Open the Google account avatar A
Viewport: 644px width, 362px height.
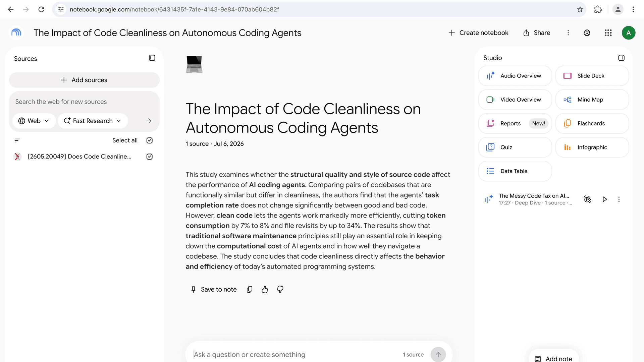coord(629,33)
